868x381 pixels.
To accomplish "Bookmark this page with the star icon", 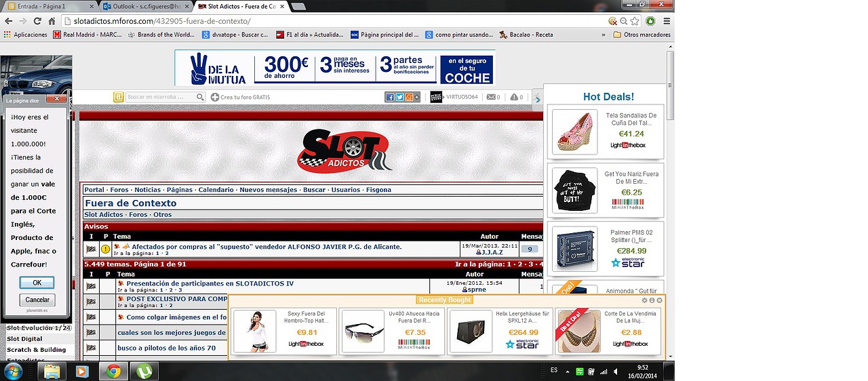I will (x=634, y=21).
